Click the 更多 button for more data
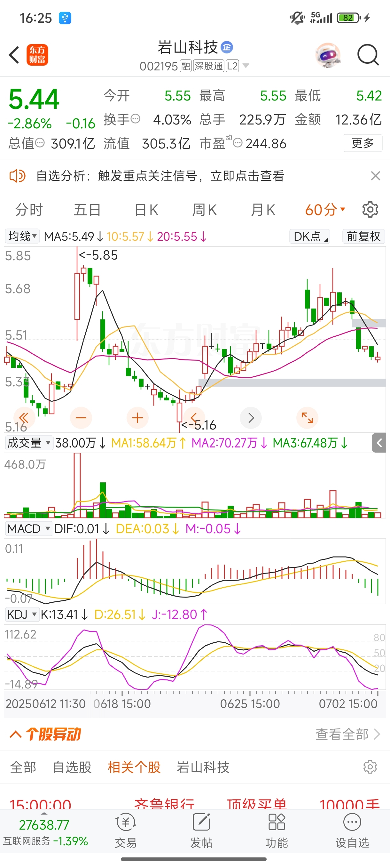This screenshot has height=868, width=390. (363, 143)
